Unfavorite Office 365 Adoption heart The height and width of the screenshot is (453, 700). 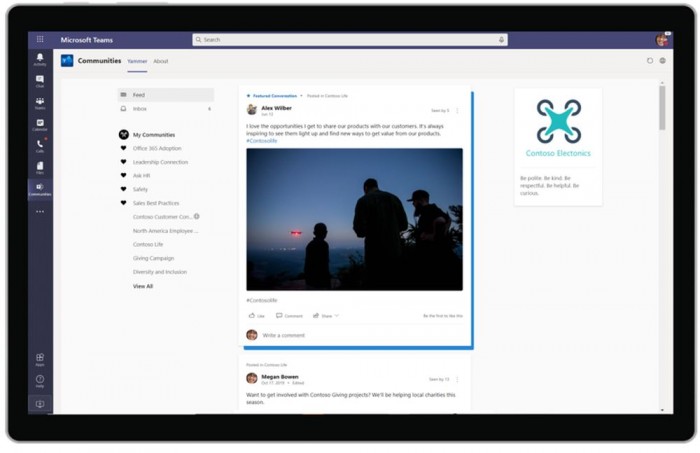(124, 148)
